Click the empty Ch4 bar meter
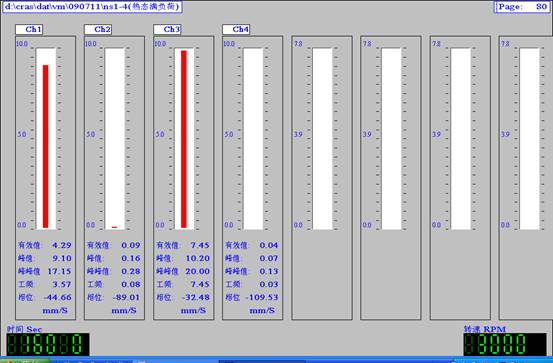 tap(253, 139)
